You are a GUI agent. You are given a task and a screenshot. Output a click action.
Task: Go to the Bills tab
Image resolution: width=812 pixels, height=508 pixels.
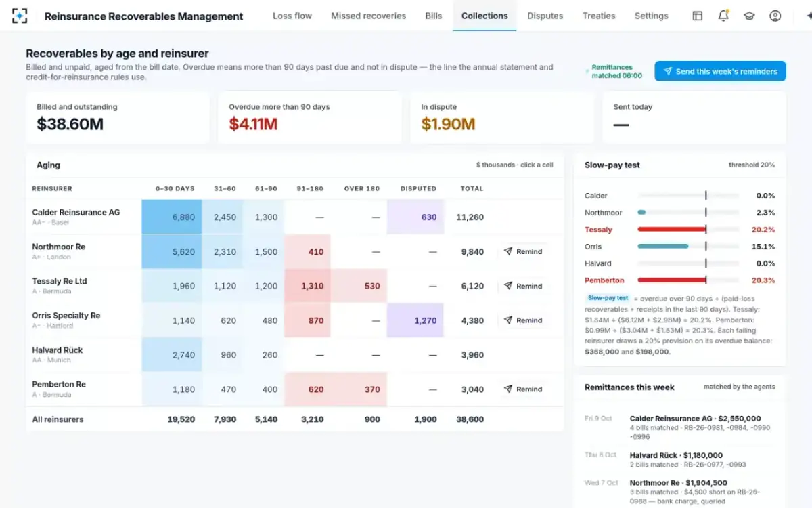434,16
